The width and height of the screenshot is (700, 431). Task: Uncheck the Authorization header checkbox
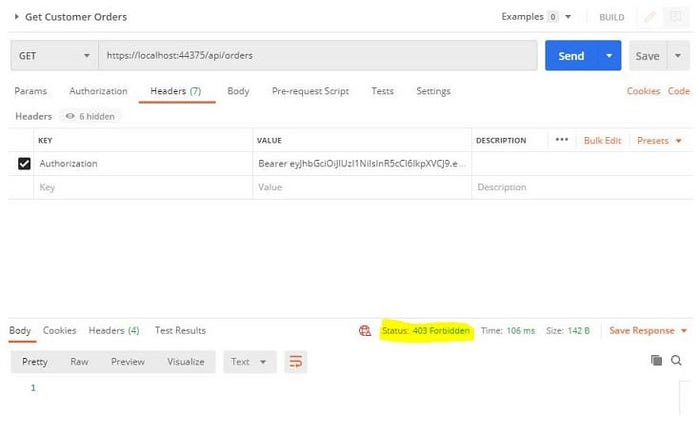click(x=24, y=163)
